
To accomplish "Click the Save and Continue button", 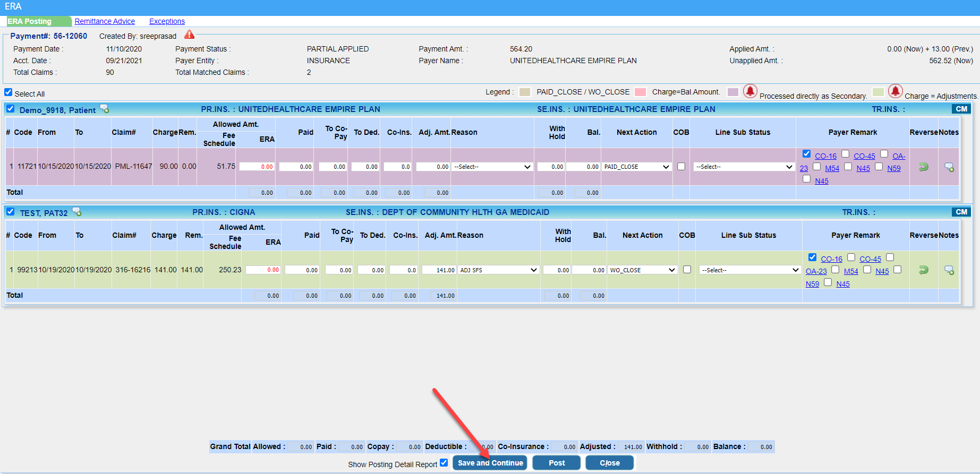I will pos(490,463).
